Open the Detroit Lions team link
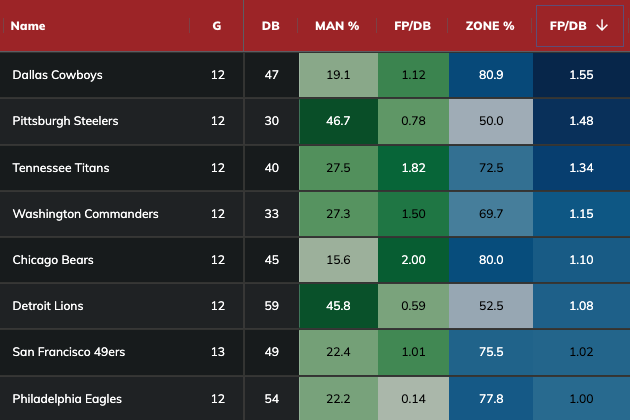The width and height of the screenshot is (630, 420). (x=49, y=306)
